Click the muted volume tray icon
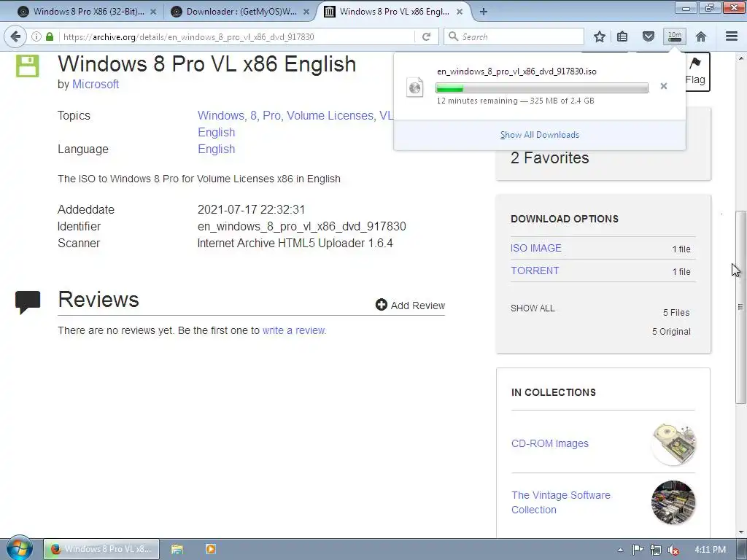This screenshot has height=560, width=747. tap(673, 550)
